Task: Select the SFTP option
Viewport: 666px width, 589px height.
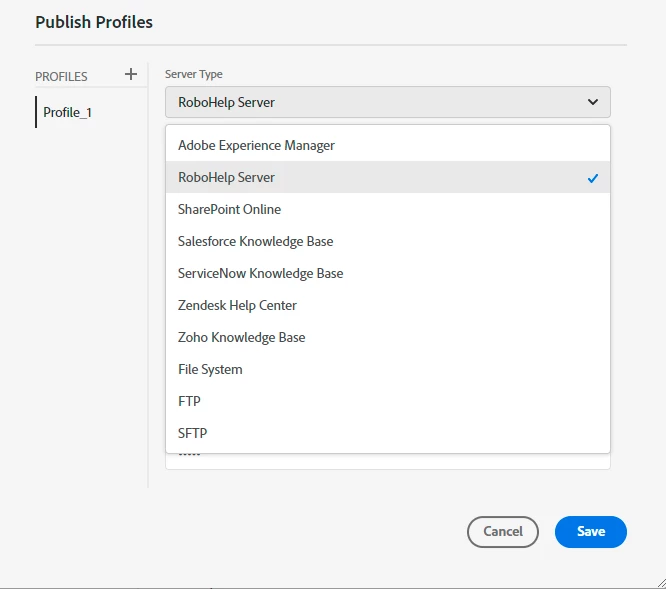Action: (193, 433)
